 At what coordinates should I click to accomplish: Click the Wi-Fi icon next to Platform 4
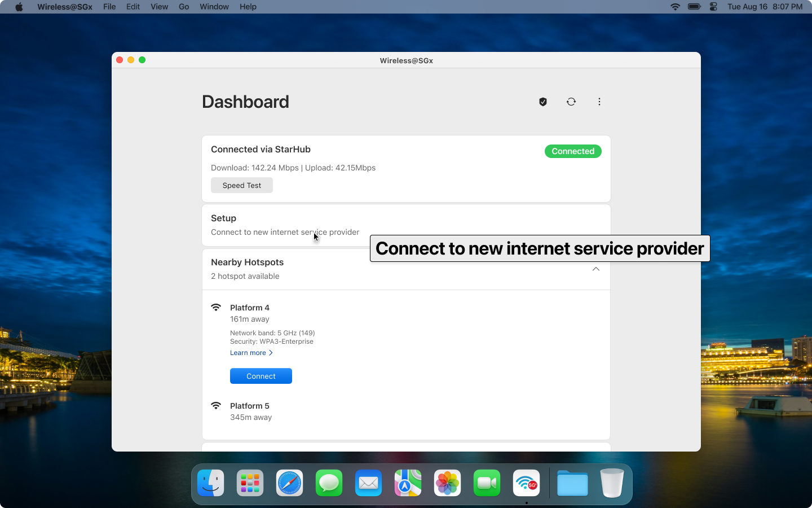(217, 307)
